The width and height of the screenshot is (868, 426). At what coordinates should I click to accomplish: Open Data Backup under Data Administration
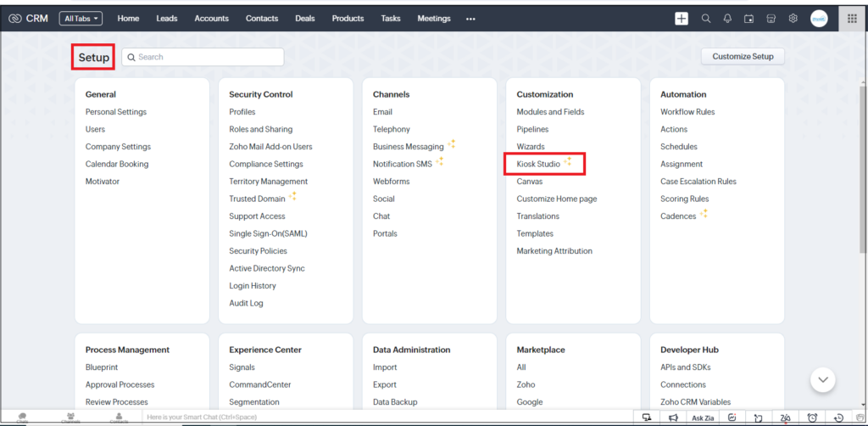395,402
